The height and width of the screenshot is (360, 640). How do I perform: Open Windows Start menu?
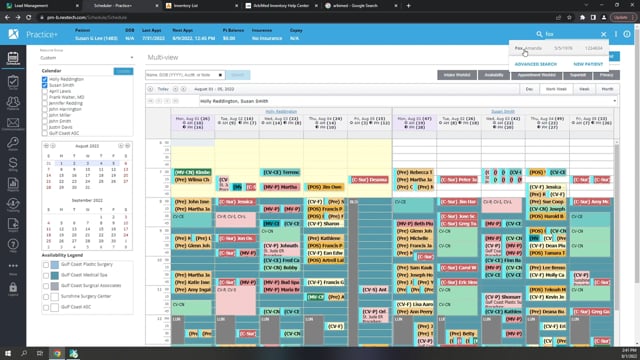click(7, 353)
